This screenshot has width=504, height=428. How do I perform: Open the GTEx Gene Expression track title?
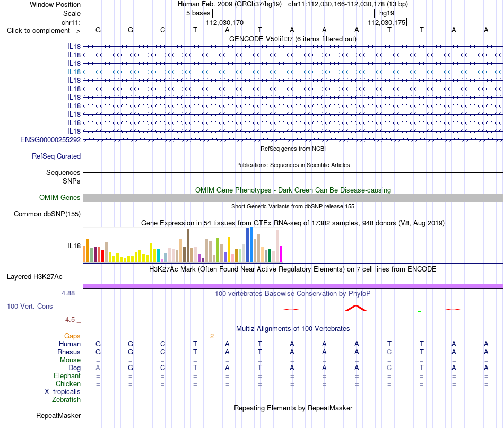click(293, 223)
